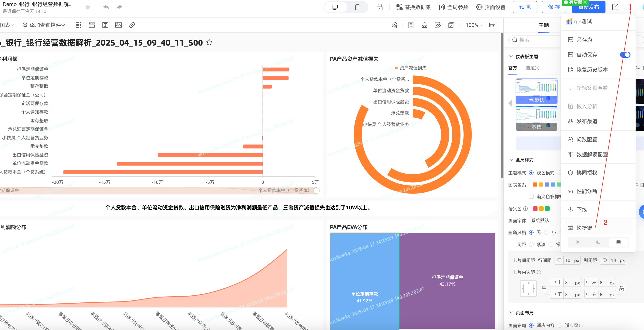Switch to light mode sun icon

click(x=577, y=242)
